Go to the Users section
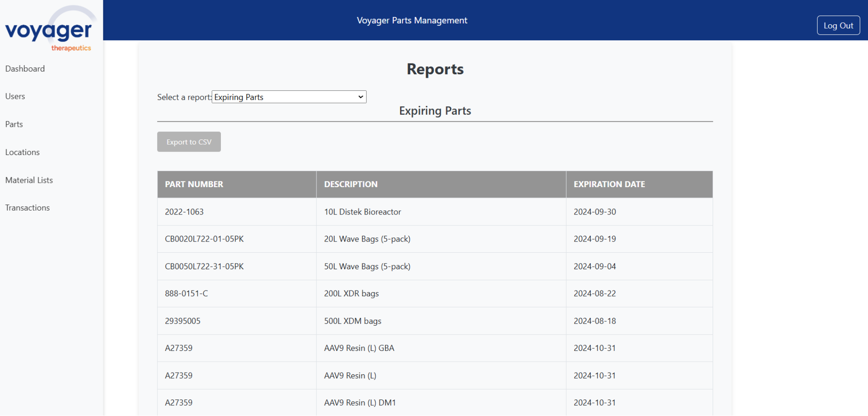This screenshot has width=868, height=416. [15, 96]
